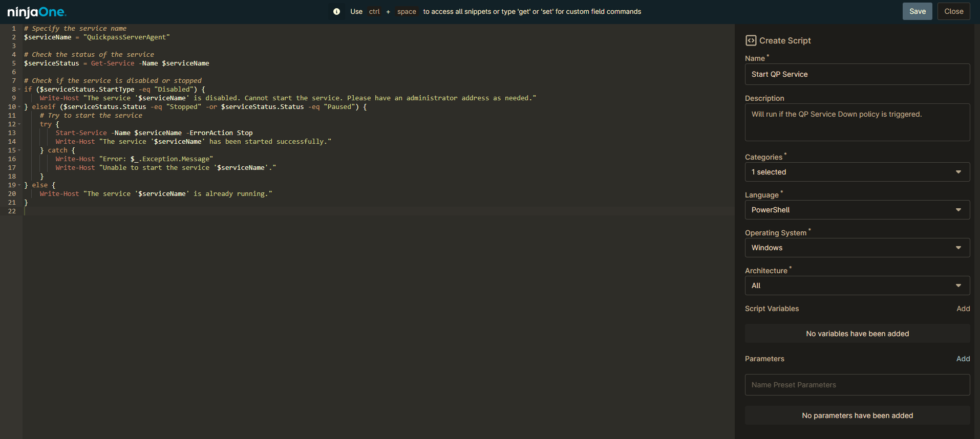
Task: Fold the elseif block at line 10
Action: [x=19, y=107]
